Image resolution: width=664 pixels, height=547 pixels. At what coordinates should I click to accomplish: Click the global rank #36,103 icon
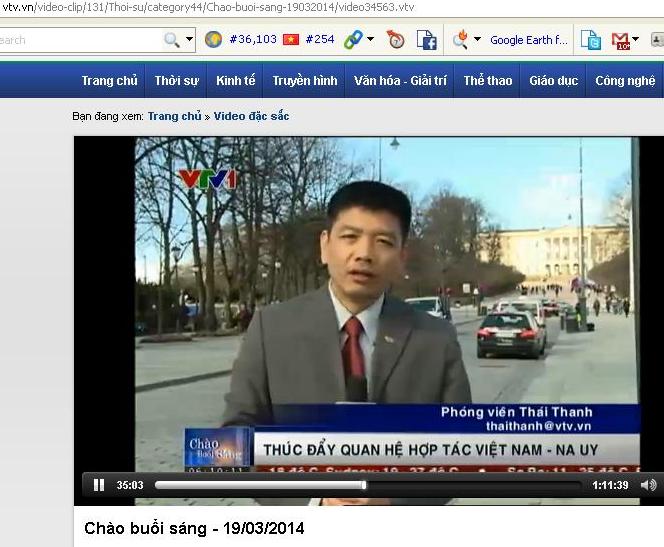pos(214,40)
